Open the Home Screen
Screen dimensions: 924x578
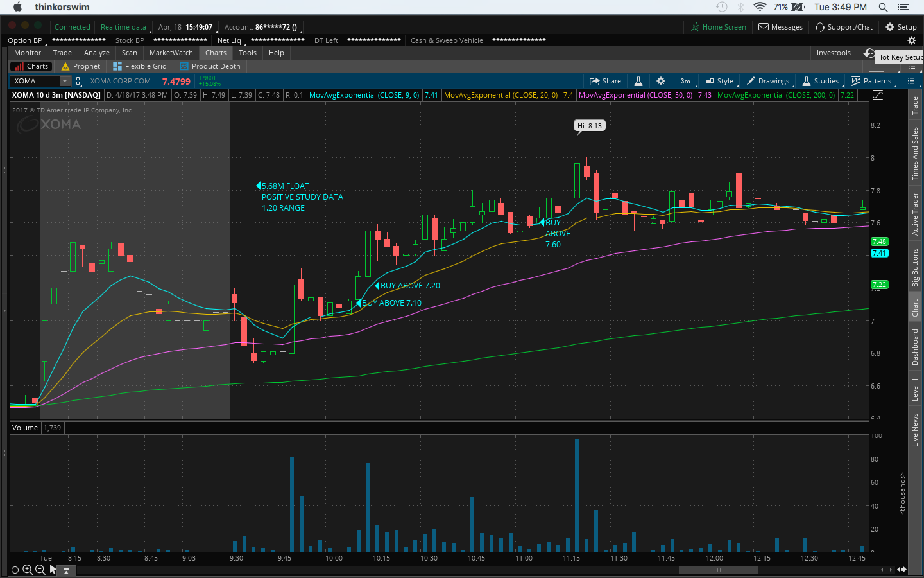tap(719, 27)
